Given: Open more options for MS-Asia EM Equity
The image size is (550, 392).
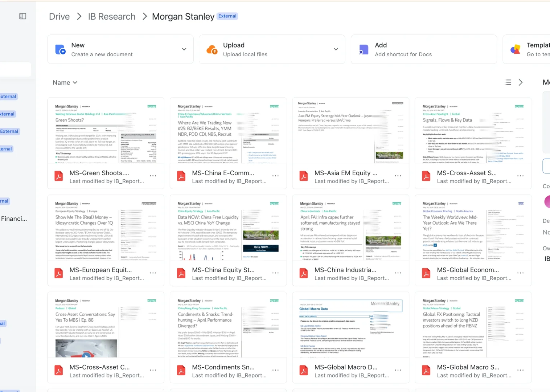Looking at the screenshot, I should (x=398, y=176).
